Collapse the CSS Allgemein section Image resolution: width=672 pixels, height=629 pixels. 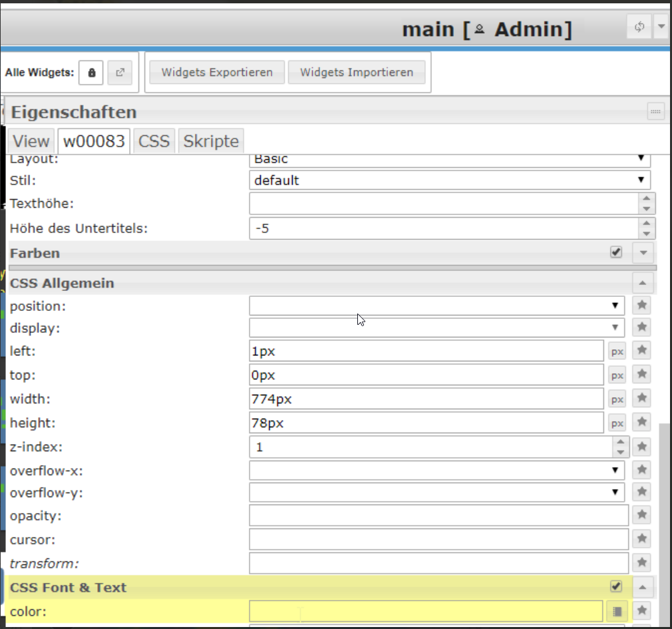click(643, 283)
